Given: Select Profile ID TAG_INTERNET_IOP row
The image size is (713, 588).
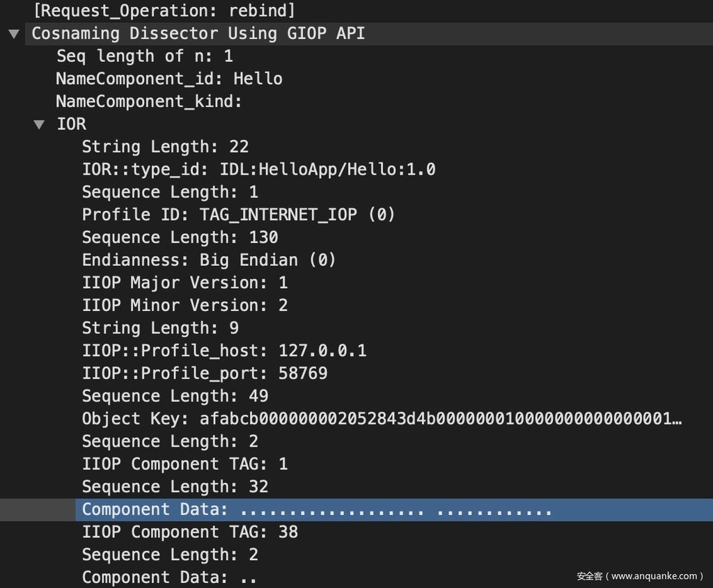Looking at the screenshot, I should [x=238, y=214].
